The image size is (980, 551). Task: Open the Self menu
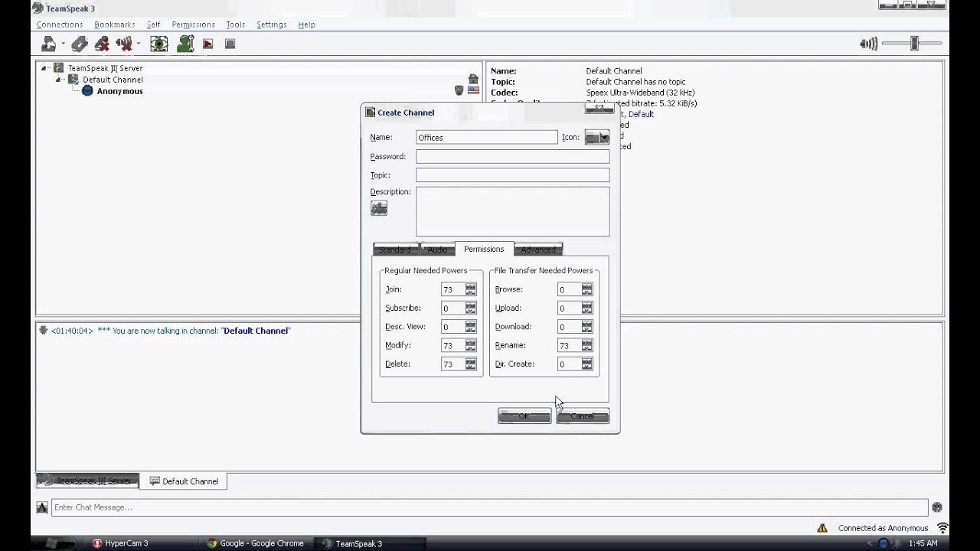coord(153,24)
